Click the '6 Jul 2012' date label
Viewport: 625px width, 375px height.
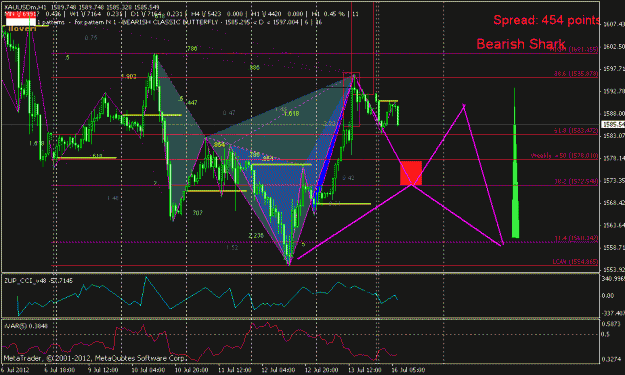(x=15, y=370)
